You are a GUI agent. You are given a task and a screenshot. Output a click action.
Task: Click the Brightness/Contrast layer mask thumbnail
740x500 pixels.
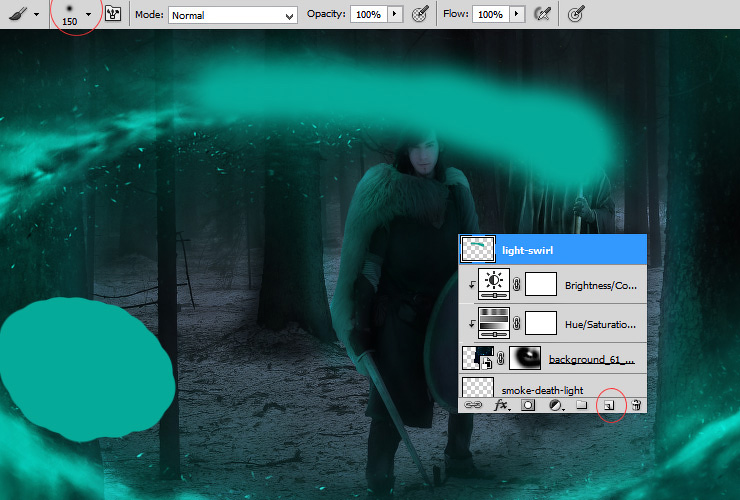[x=541, y=284]
